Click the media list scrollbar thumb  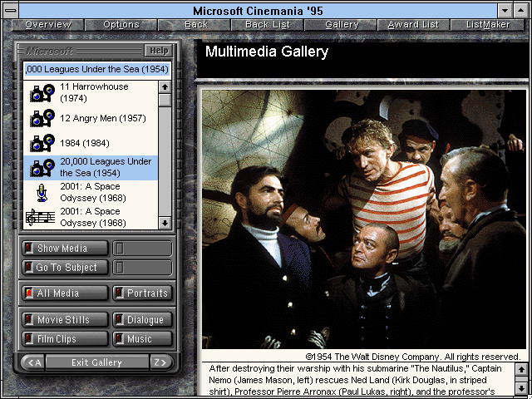pos(165,100)
